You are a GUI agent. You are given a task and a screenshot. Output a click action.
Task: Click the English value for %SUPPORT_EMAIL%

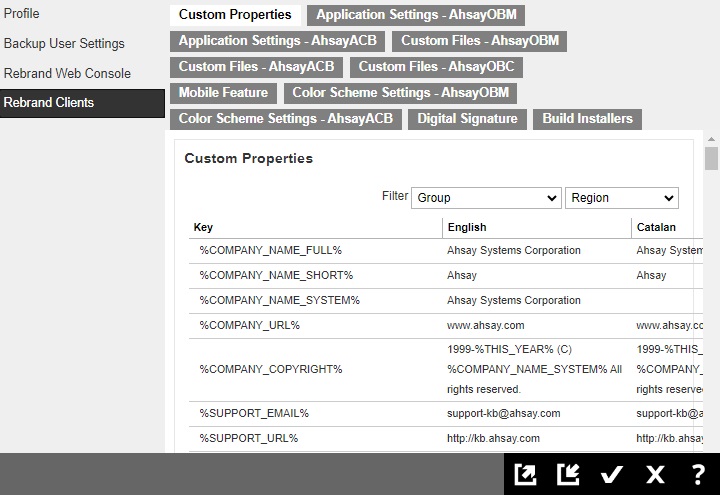[503, 413]
